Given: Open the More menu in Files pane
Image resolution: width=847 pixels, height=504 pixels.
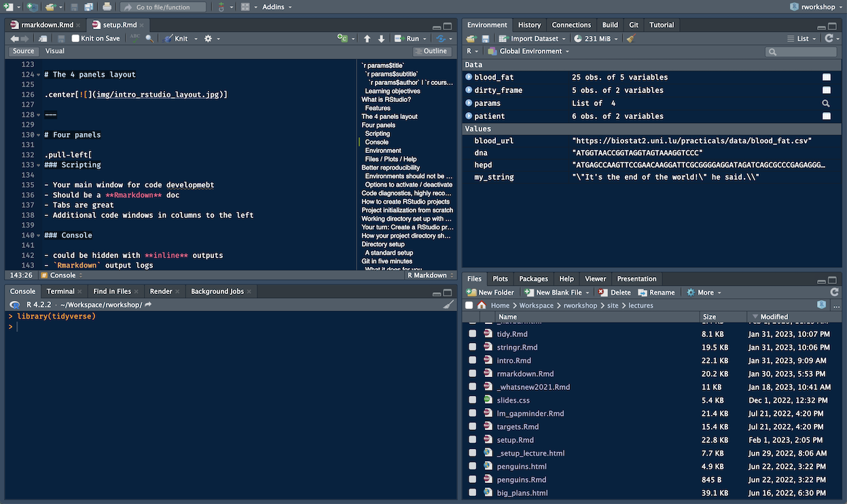Looking at the screenshot, I should pos(704,293).
